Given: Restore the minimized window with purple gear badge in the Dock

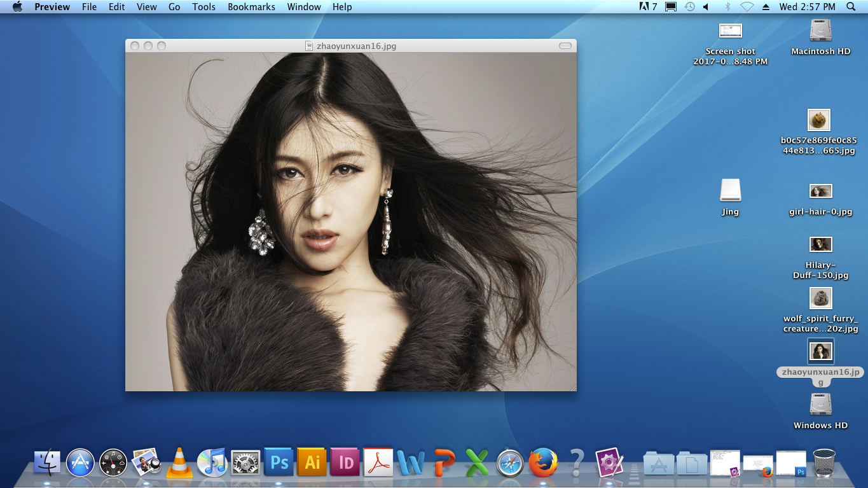Looking at the screenshot, I should (725, 463).
